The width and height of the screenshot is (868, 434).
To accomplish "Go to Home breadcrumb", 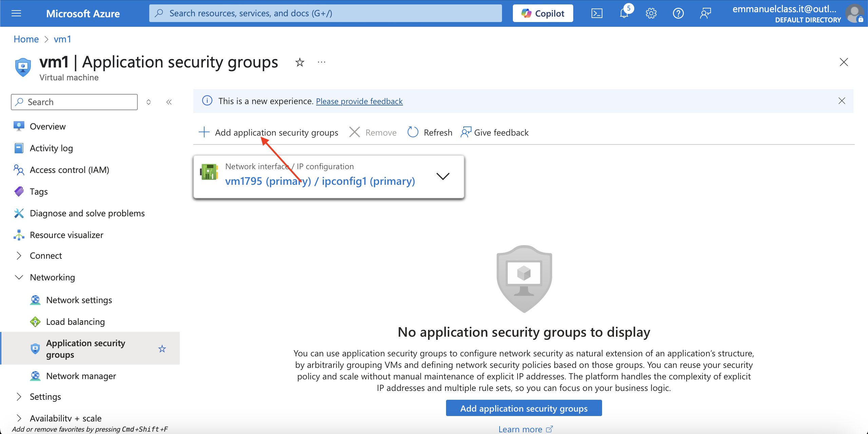I will pos(26,39).
